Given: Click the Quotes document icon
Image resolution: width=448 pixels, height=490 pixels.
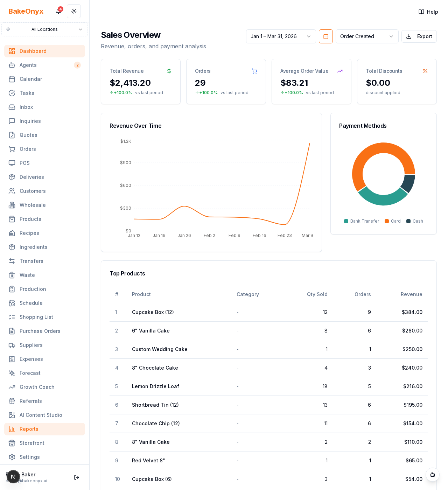Looking at the screenshot, I should [x=12, y=135].
